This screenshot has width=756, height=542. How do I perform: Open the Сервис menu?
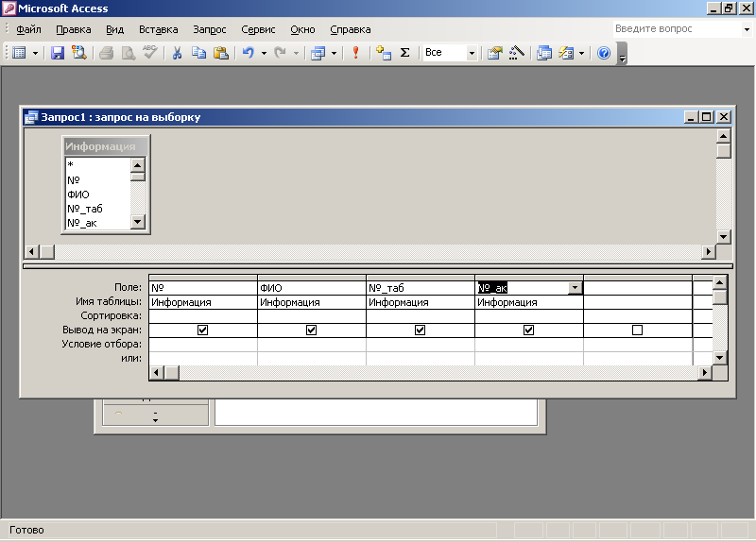pos(258,29)
